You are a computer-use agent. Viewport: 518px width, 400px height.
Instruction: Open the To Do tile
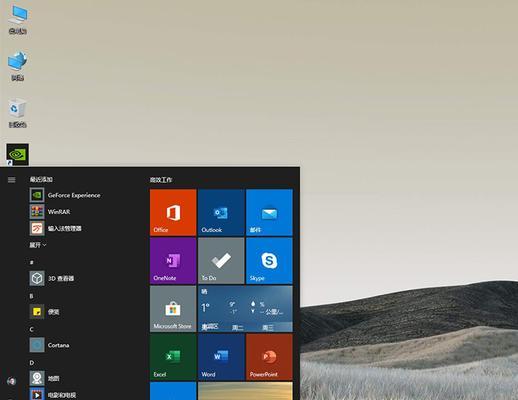click(x=221, y=261)
